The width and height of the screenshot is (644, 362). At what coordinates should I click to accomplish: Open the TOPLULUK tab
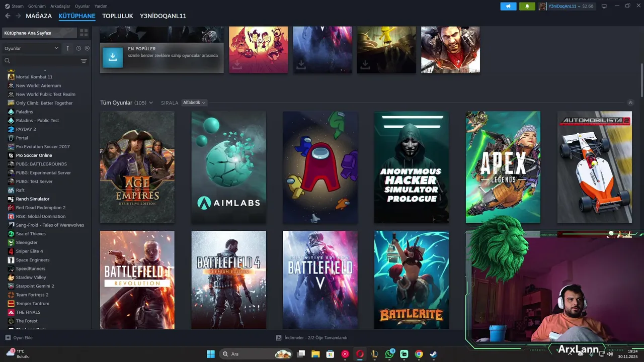(x=118, y=16)
